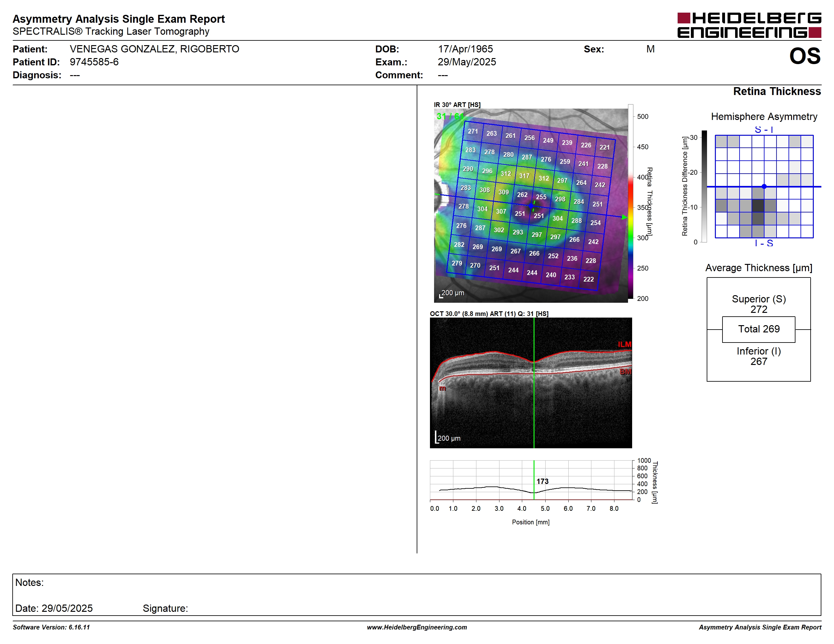
Task: Click thickness map cell 221
Action: click(x=605, y=147)
